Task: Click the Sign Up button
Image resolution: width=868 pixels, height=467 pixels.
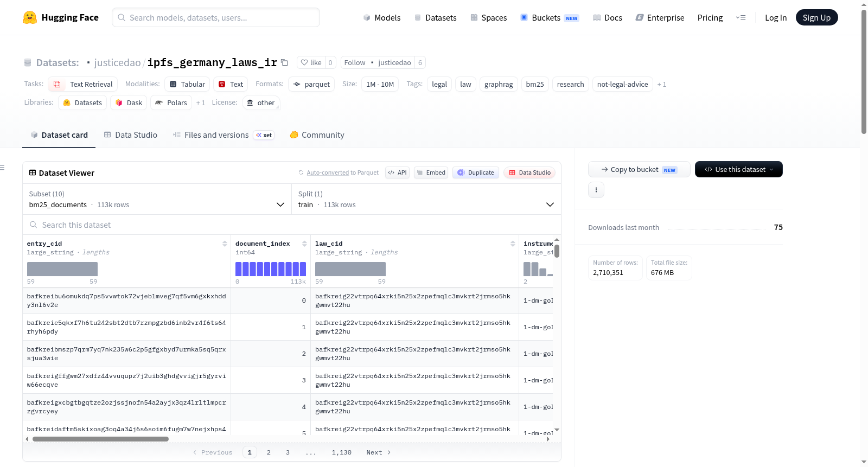Action: [816, 17]
